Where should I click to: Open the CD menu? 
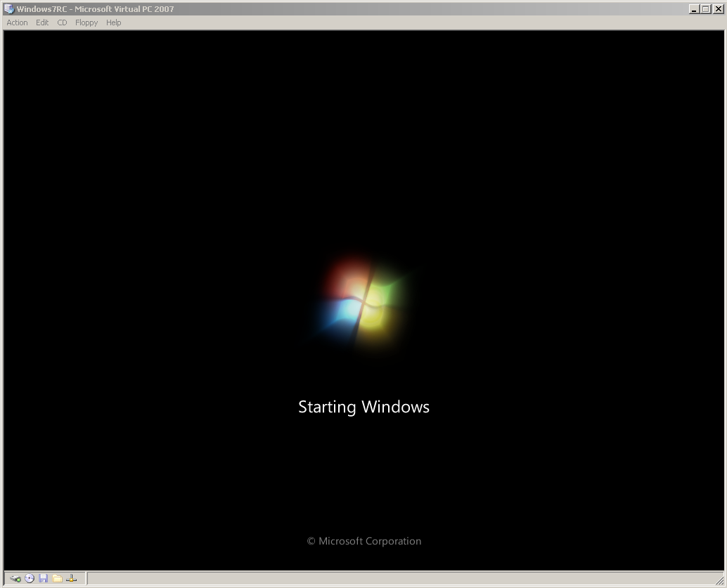(x=62, y=22)
